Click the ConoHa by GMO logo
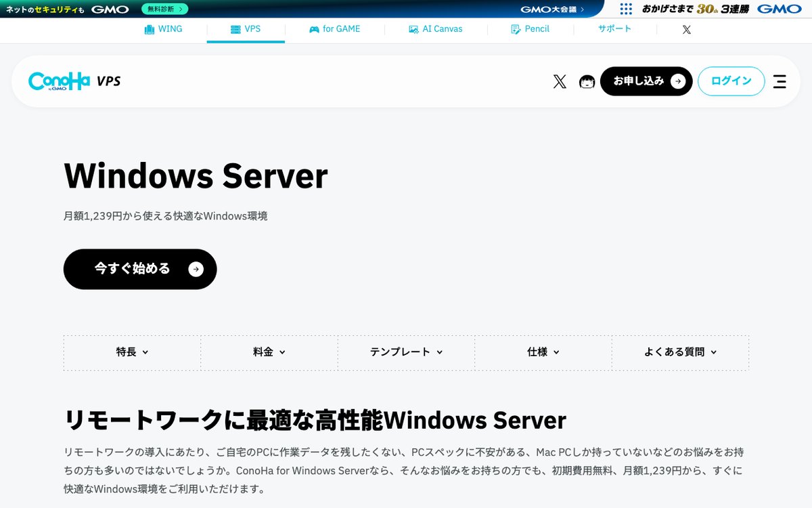 (59, 81)
